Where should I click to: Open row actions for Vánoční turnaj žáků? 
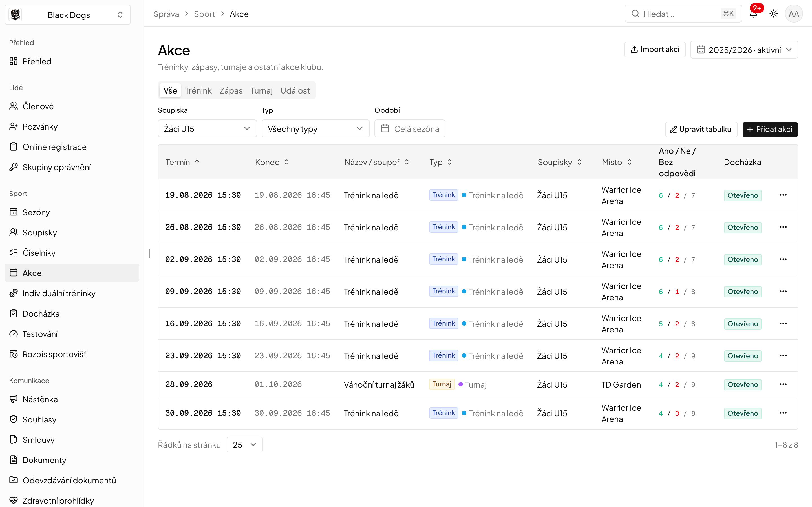(783, 384)
